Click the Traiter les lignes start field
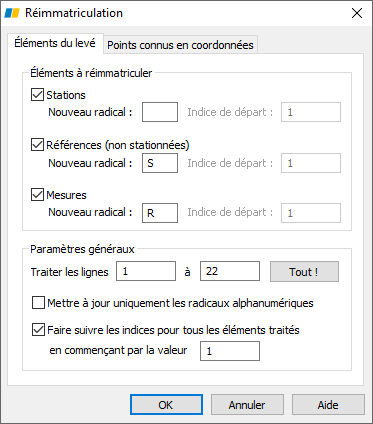Screen dimensions: 373x424 (146, 271)
